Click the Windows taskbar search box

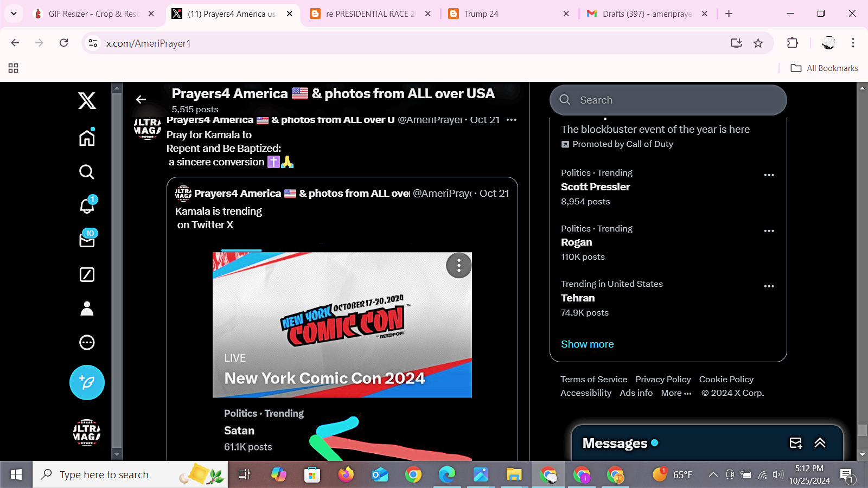click(x=130, y=475)
